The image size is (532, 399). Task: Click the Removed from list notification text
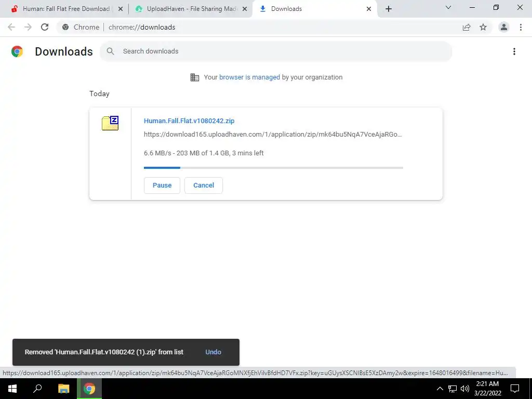[x=104, y=352]
